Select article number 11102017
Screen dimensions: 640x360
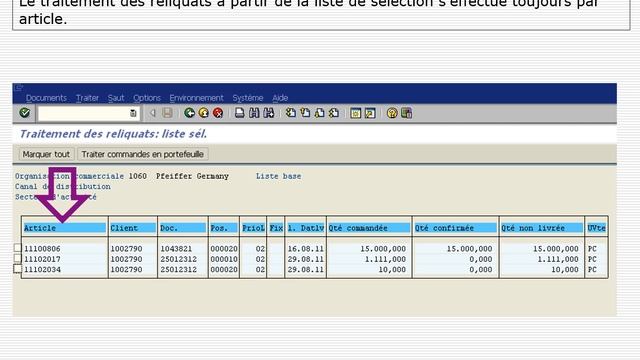tap(42, 259)
